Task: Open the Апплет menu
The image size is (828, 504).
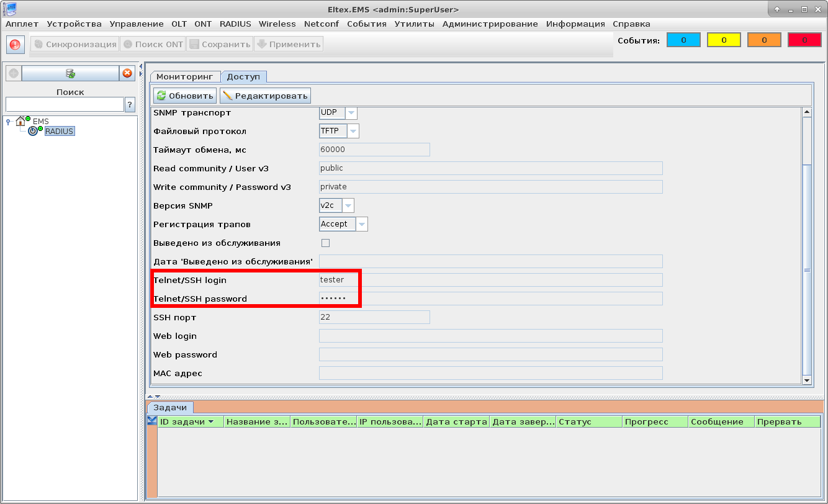Action: pos(22,24)
